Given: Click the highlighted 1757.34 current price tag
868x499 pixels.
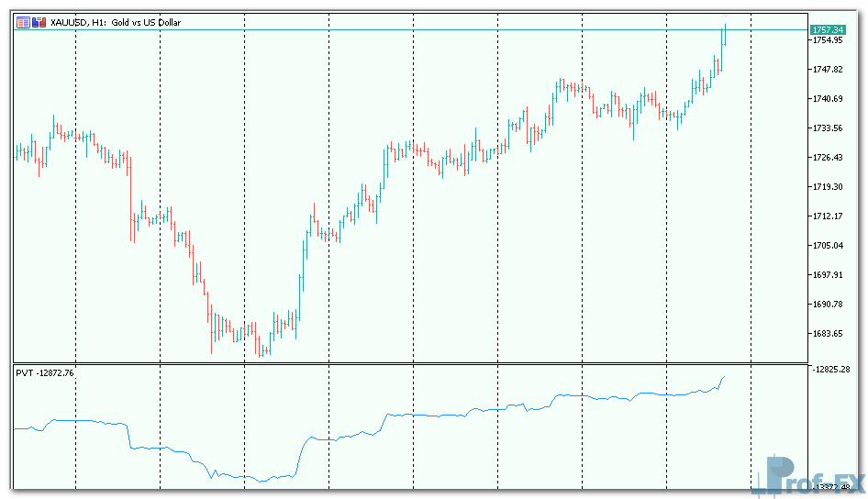Looking at the screenshot, I should pyautogui.click(x=828, y=30).
